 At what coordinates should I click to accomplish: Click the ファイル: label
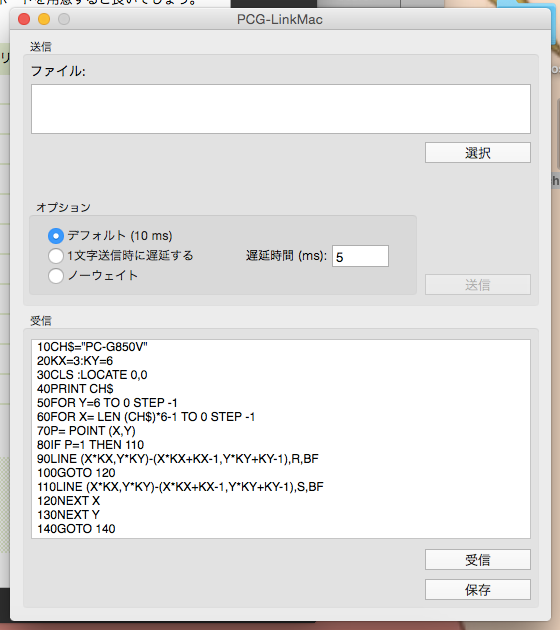point(58,72)
